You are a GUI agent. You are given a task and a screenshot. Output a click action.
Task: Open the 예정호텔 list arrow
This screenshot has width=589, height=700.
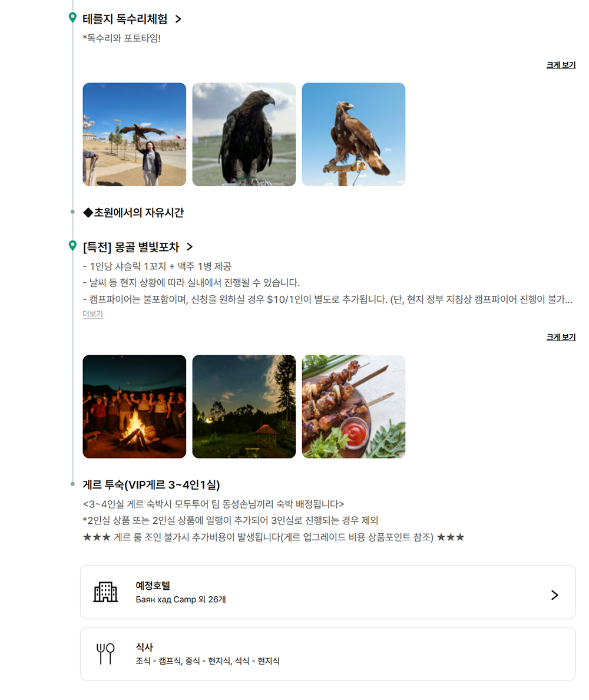tap(554, 595)
